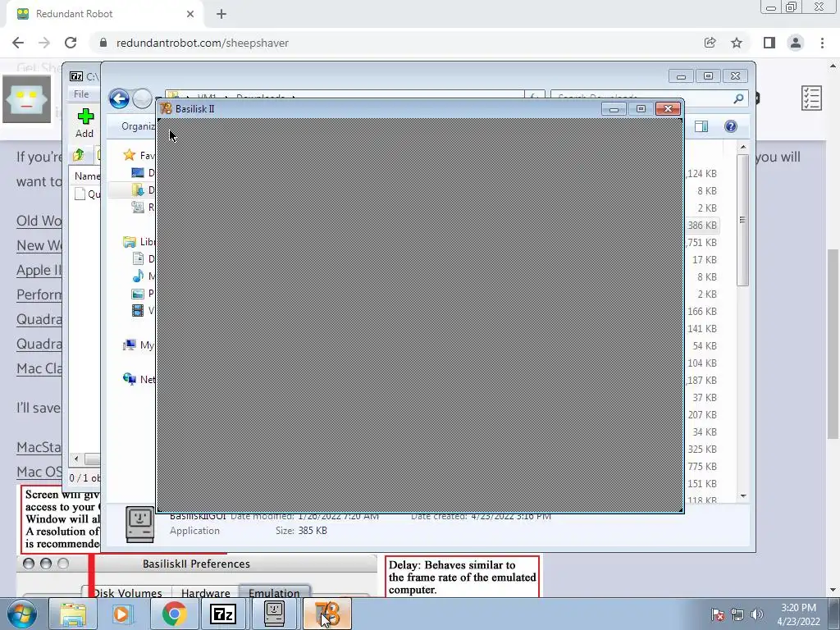
Task: Select the 775 KB file row
Action: [702, 467]
